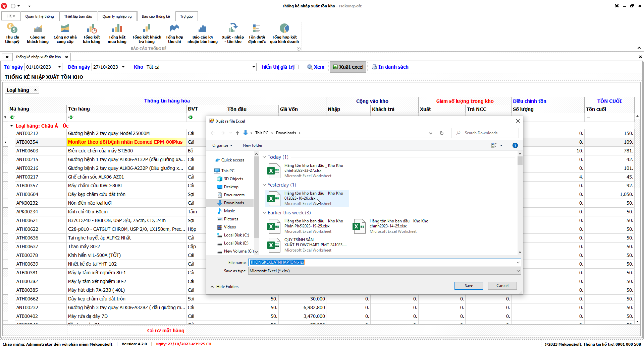Click In danh sách print button
The width and height of the screenshot is (644, 348).
click(x=390, y=67)
